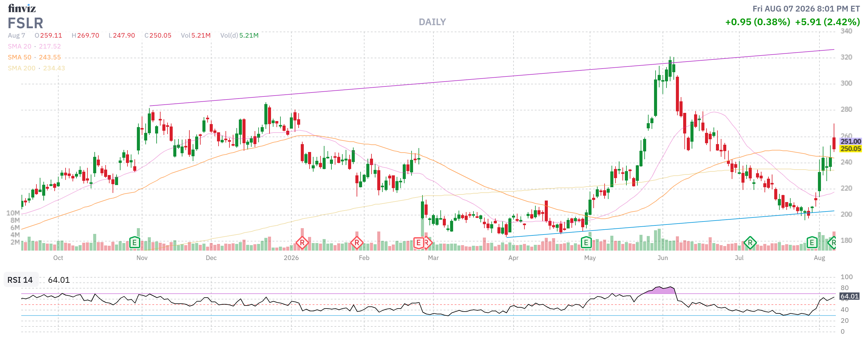This screenshot has height=341, width=868.
Task: Click the RSI 14 indicator label
Action: point(20,280)
